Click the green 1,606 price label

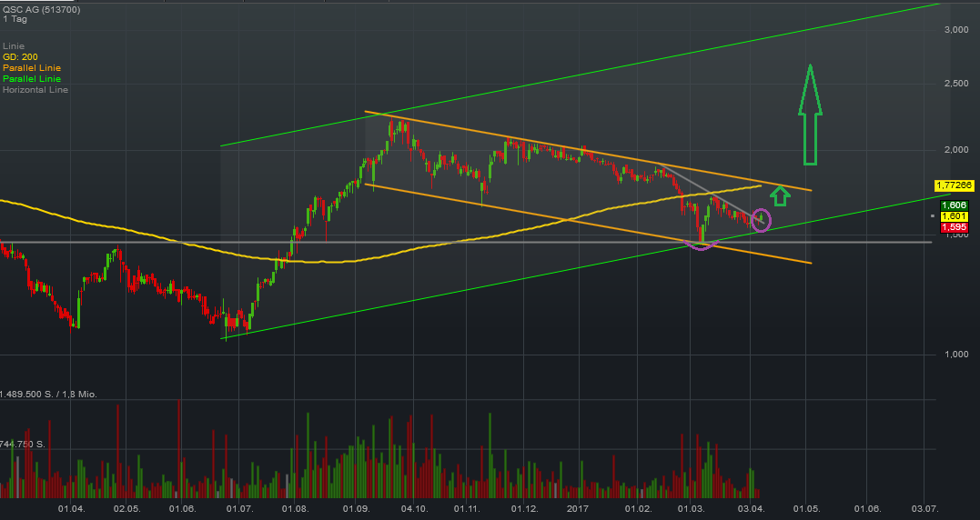[x=954, y=205]
